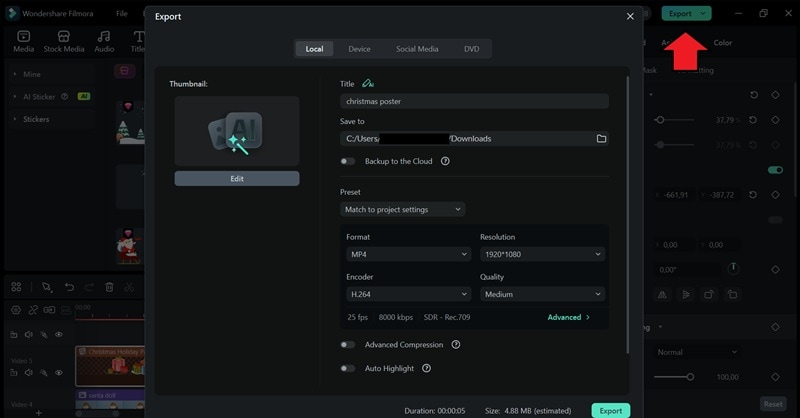
Task: Click help icon next to Backup to the Cloud
Action: tap(445, 161)
